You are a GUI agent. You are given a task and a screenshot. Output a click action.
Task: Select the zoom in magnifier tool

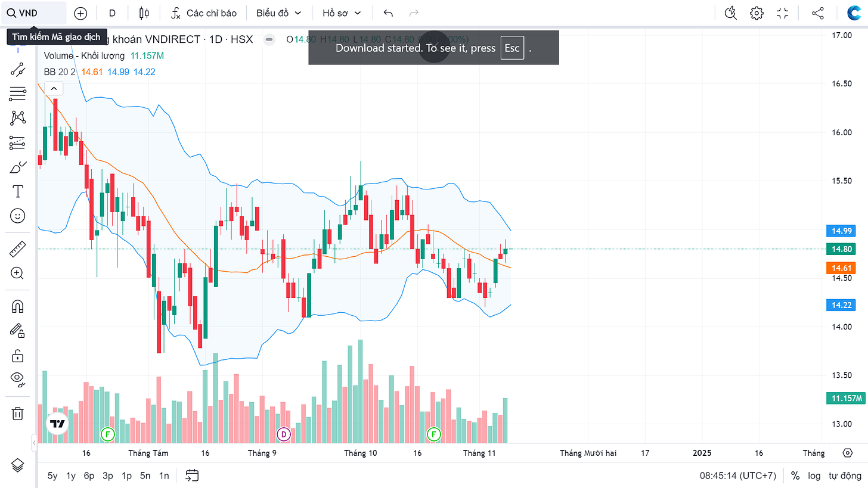tap(18, 273)
